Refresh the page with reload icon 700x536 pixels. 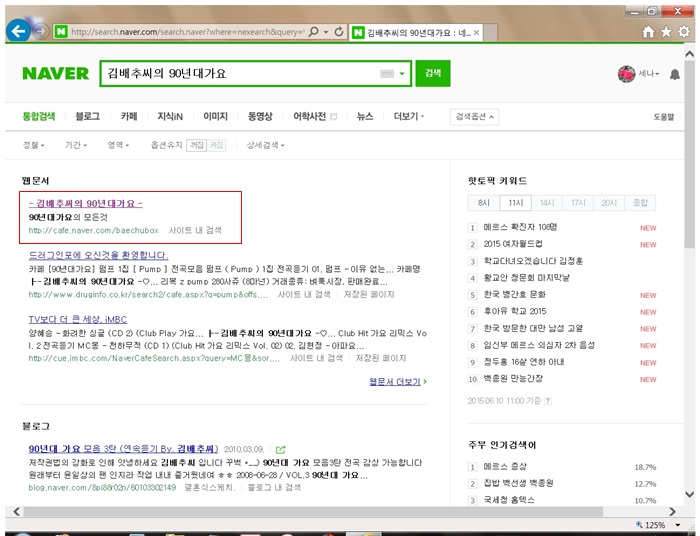[339, 32]
